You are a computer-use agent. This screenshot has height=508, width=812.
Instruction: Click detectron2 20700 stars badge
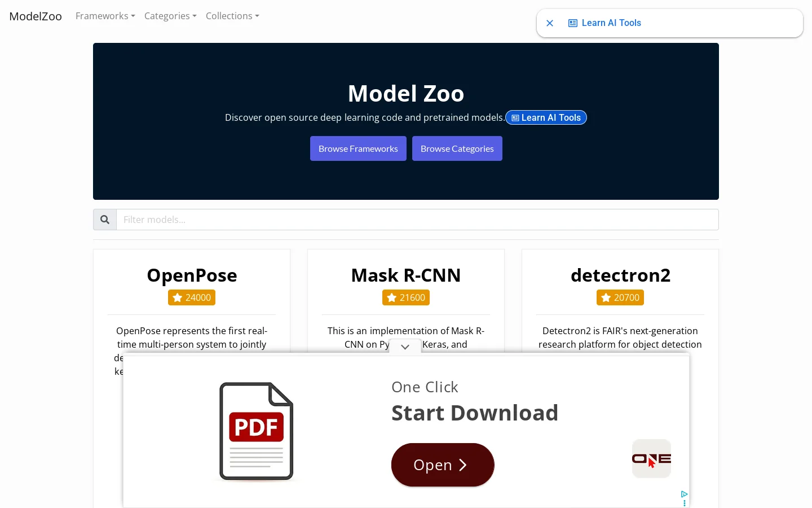coord(620,297)
